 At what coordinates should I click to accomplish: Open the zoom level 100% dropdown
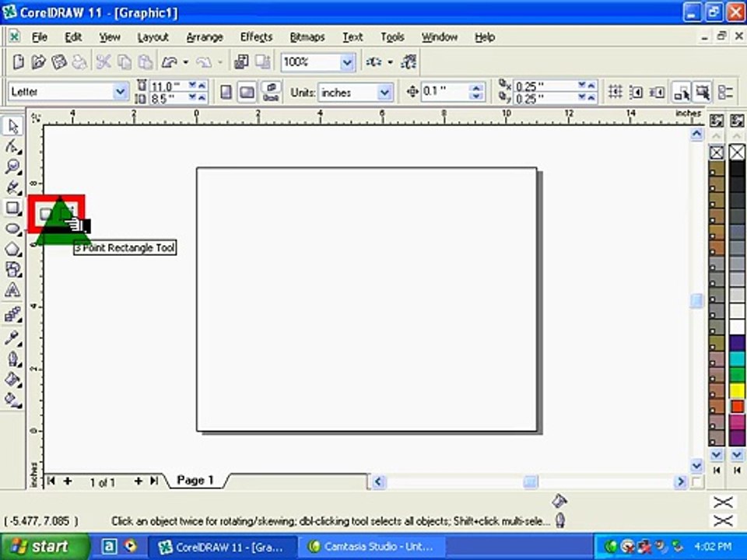click(347, 62)
